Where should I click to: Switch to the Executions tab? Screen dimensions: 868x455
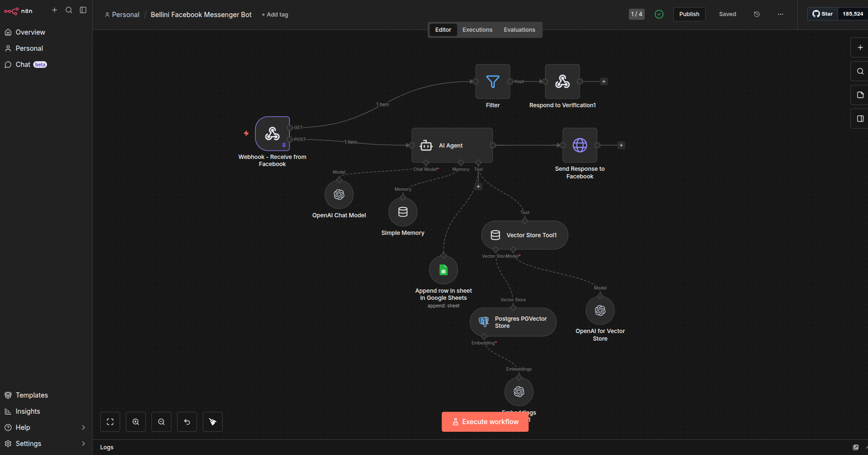(477, 30)
